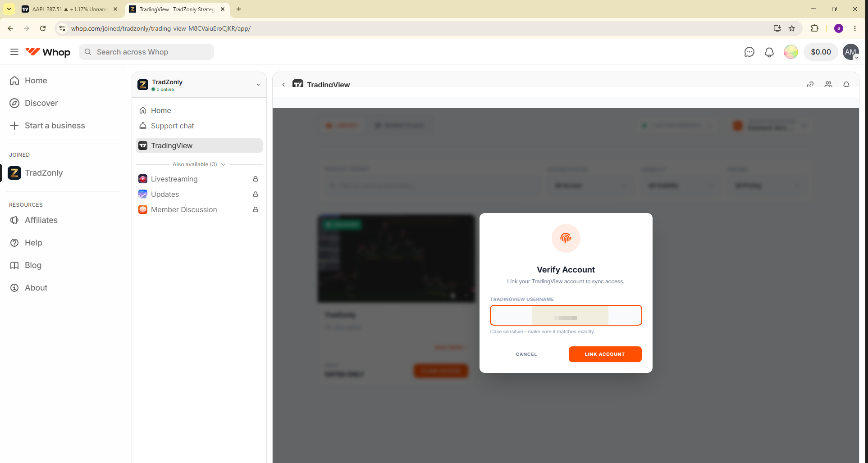
Task: Click the 'Verify Account' heading
Action: click(566, 269)
